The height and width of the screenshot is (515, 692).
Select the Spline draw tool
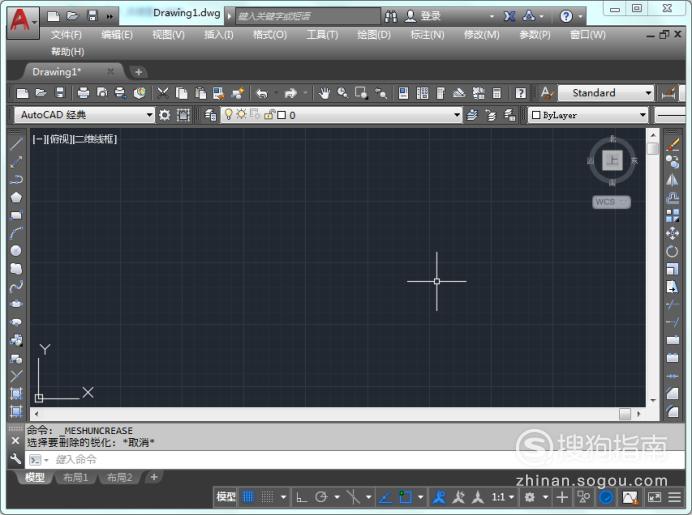(x=16, y=287)
